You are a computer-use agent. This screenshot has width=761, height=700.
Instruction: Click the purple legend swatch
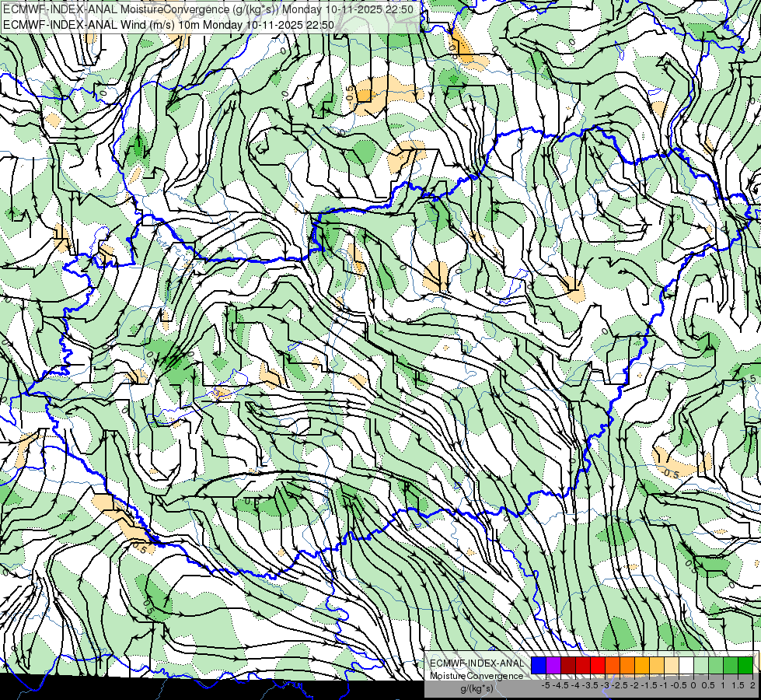(x=553, y=666)
